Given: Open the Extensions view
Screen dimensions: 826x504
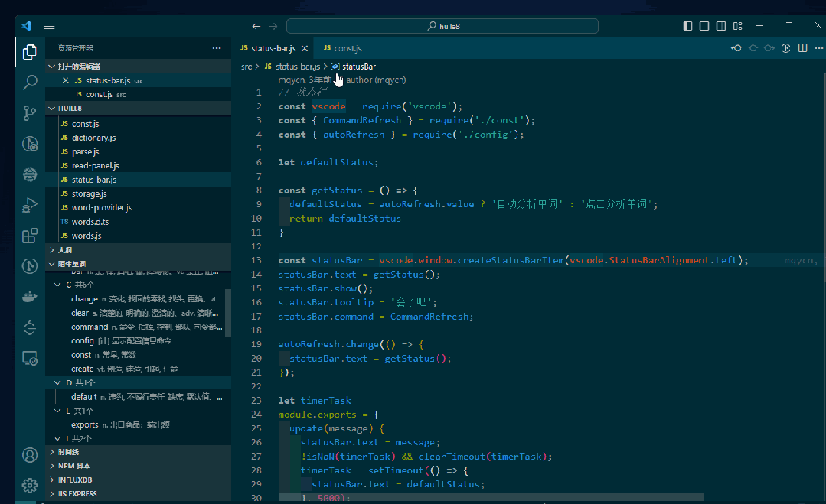Looking at the screenshot, I should coord(30,235).
